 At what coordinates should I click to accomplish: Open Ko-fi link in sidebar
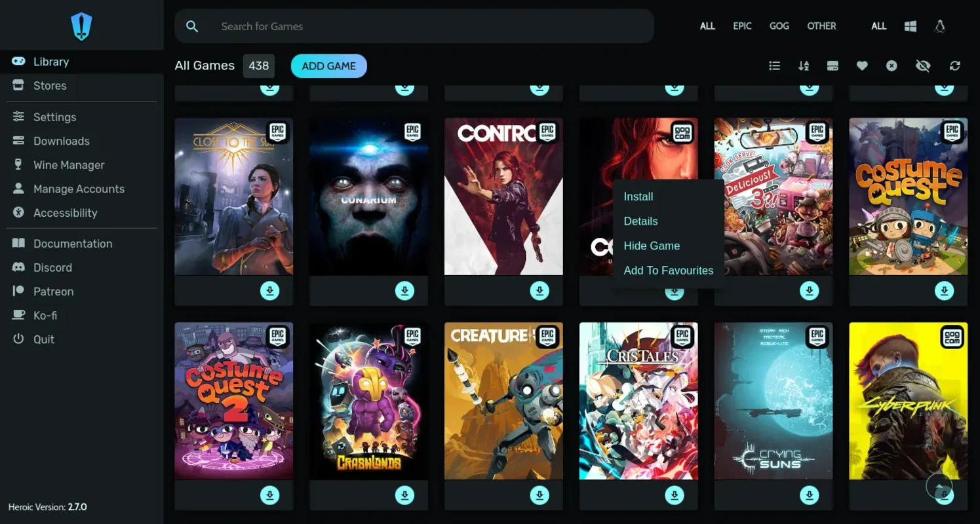[45, 315]
